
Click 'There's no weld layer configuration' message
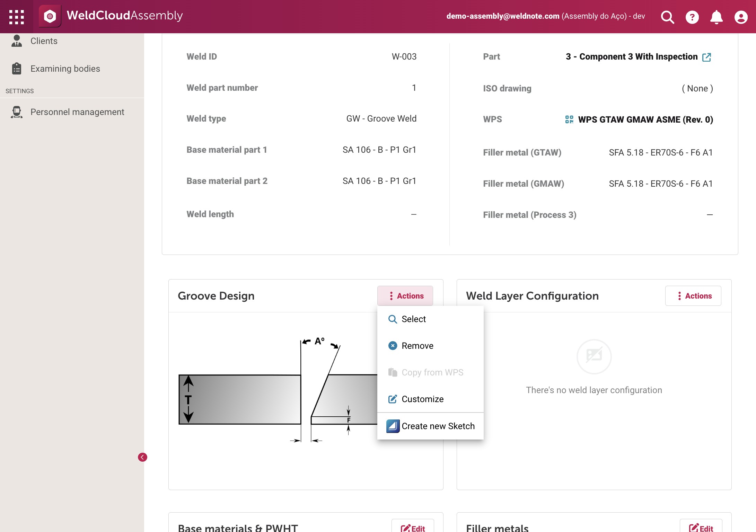594,390
